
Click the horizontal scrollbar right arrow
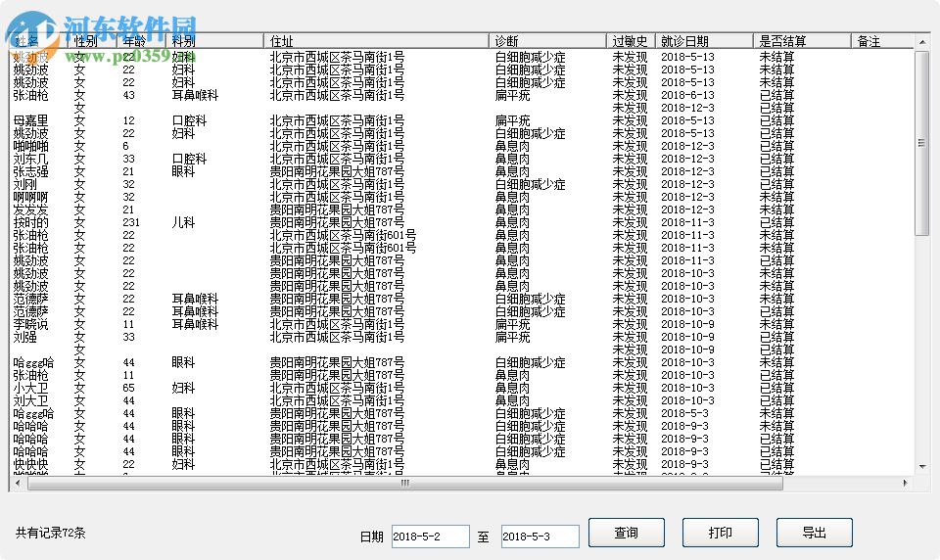905,483
